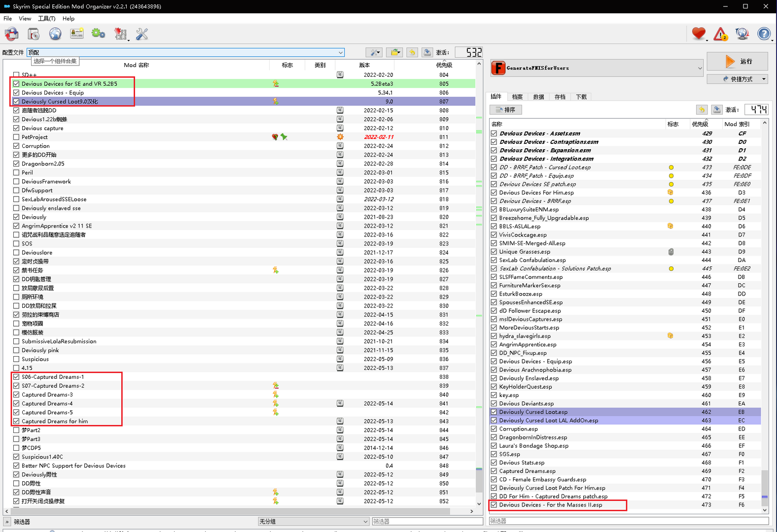
Task: Open the mod list tools wrench dropdown
Action: coord(375,52)
